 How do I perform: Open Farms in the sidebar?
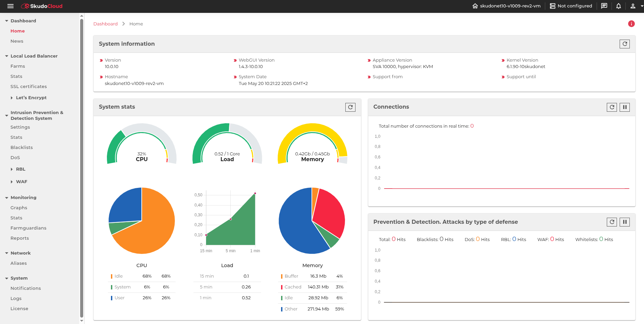18,66
